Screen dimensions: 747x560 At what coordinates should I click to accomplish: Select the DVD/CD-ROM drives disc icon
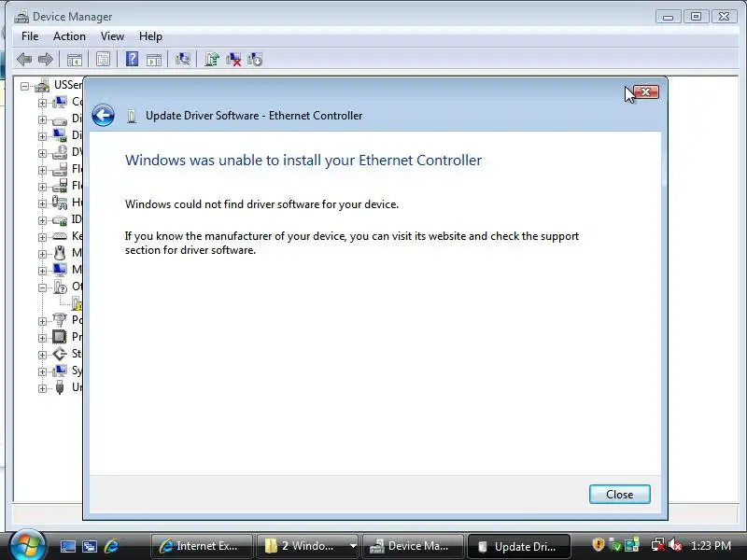coord(60,152)
